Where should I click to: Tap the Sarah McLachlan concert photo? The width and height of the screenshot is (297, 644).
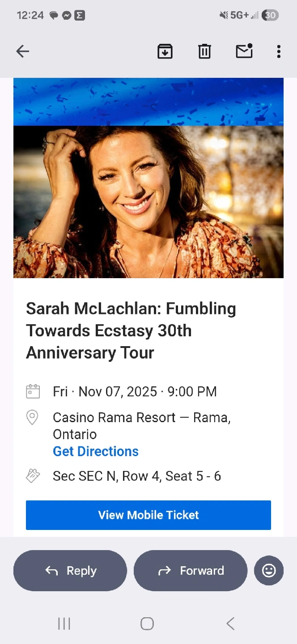pyautogui.click(x=148, y=202)
